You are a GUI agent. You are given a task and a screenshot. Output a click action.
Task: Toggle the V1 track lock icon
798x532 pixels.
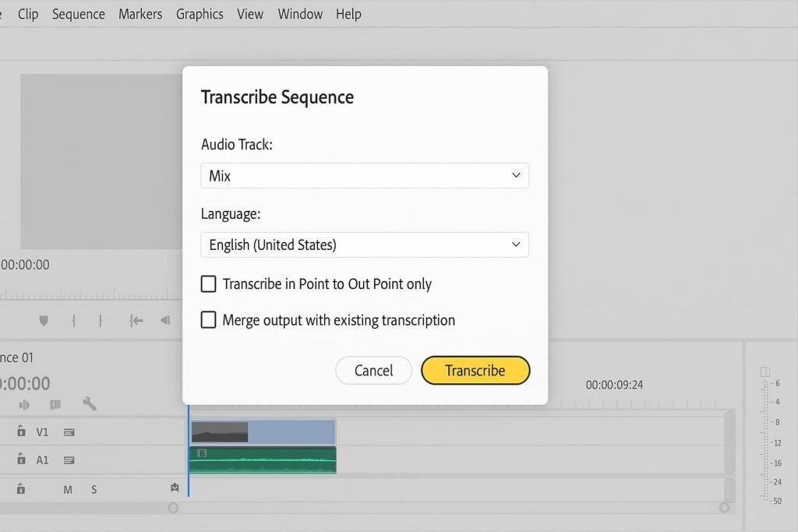point(21,432)
